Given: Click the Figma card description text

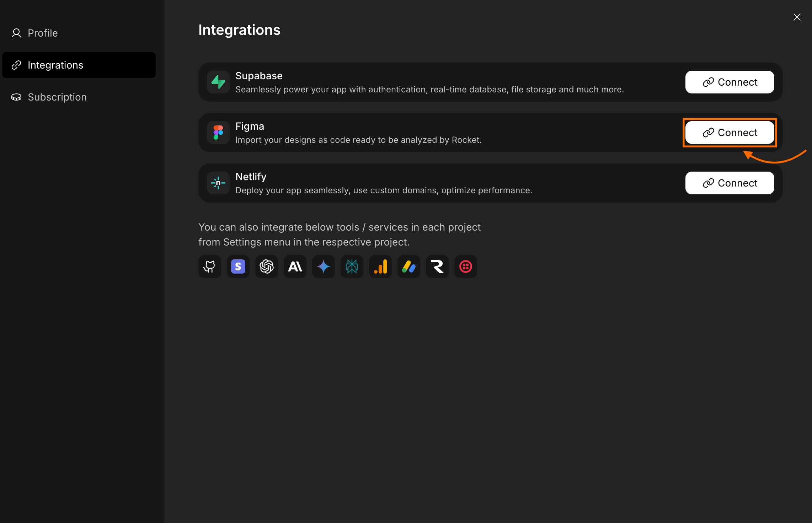Looking at the screenshot, I should 359,140.
